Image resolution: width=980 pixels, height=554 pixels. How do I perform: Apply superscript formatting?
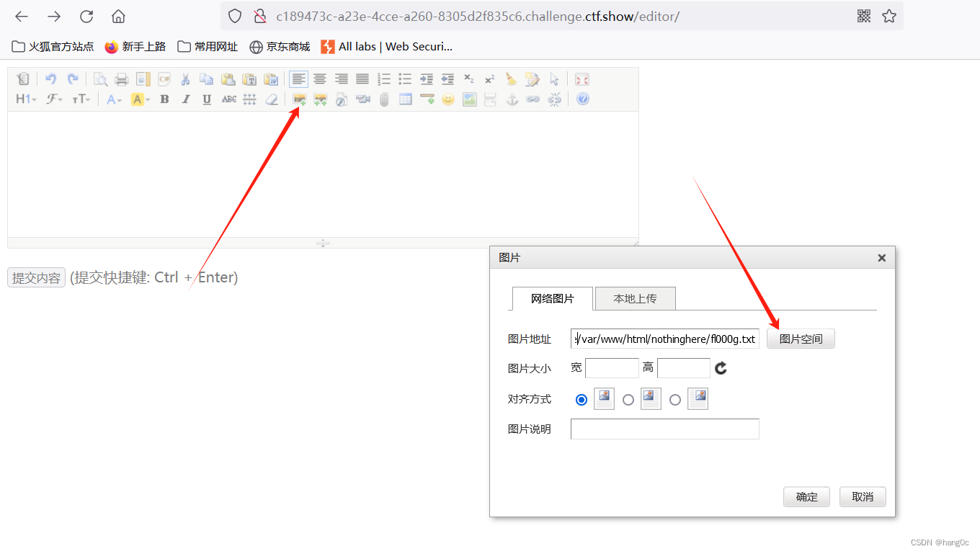tap(490, 79)
